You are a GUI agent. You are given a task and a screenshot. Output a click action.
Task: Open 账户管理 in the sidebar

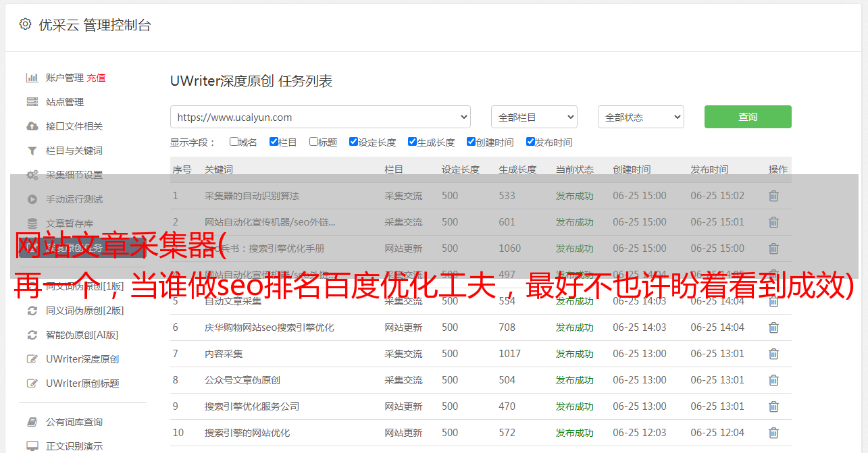(65, 78)
